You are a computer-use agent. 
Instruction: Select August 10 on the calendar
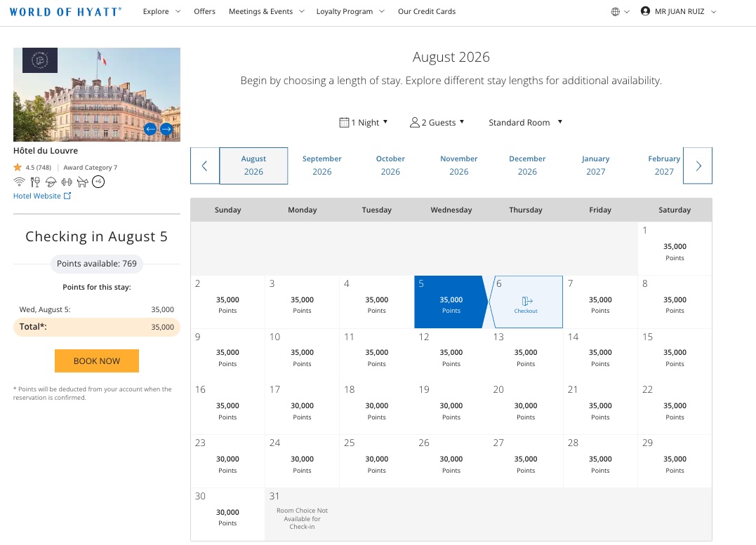[x=303, y=355]
